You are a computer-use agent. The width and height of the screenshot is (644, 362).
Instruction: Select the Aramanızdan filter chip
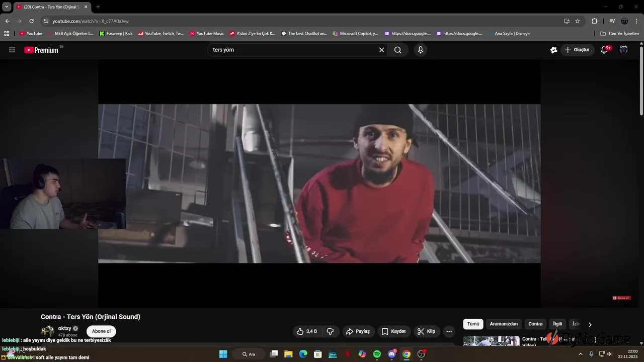[x=504, y=324]
